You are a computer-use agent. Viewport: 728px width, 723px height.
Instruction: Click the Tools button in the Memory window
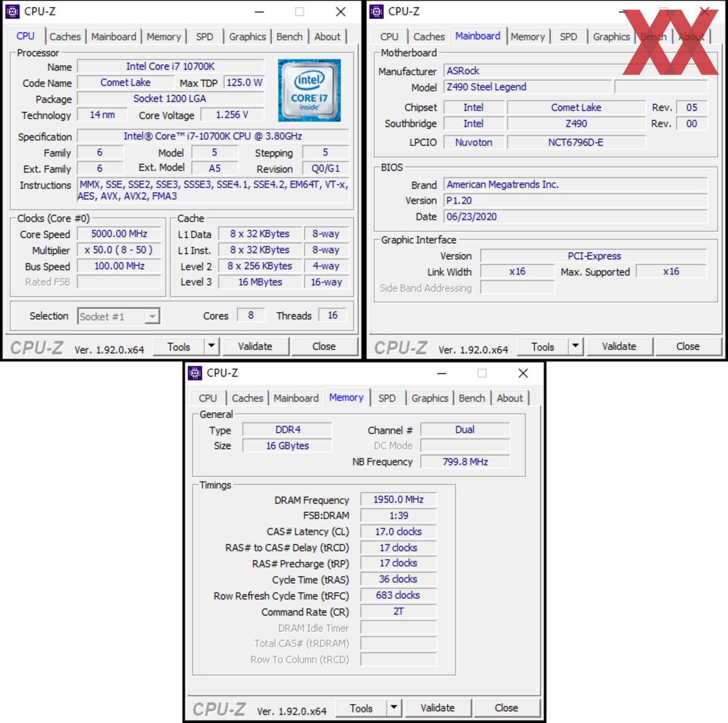click(361, 708)
